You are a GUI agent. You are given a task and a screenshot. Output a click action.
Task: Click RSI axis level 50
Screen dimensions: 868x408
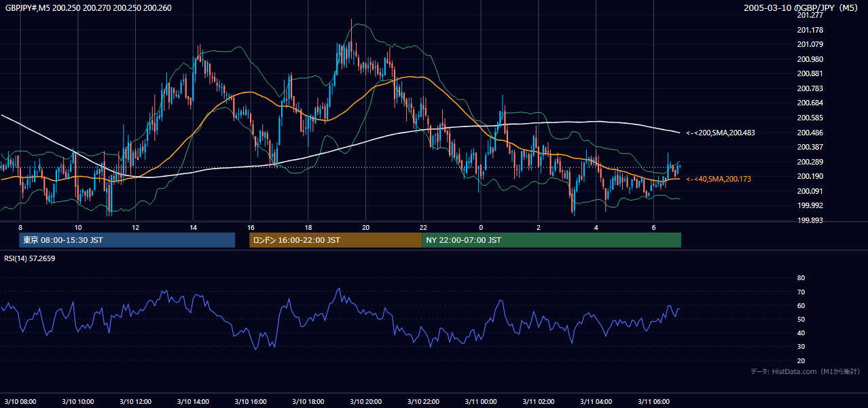pyautogui.click(x=801, y=319)
